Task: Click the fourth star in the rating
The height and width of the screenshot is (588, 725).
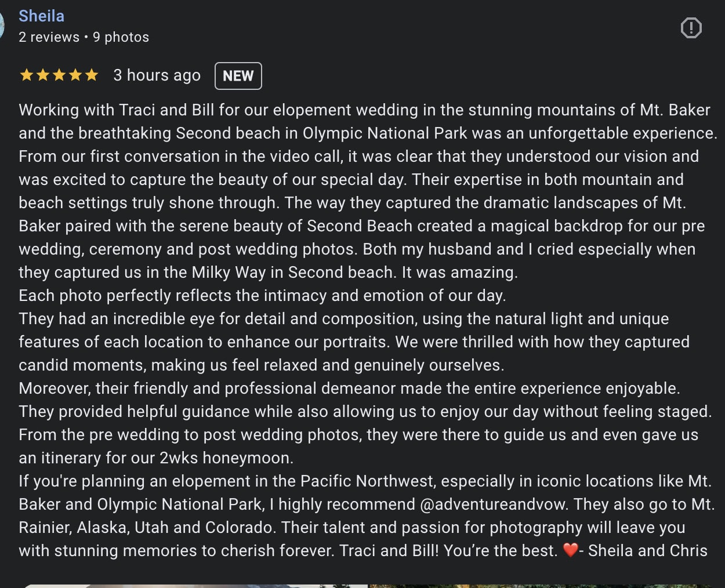Action: pyautogui.click(x=75, y=75)
